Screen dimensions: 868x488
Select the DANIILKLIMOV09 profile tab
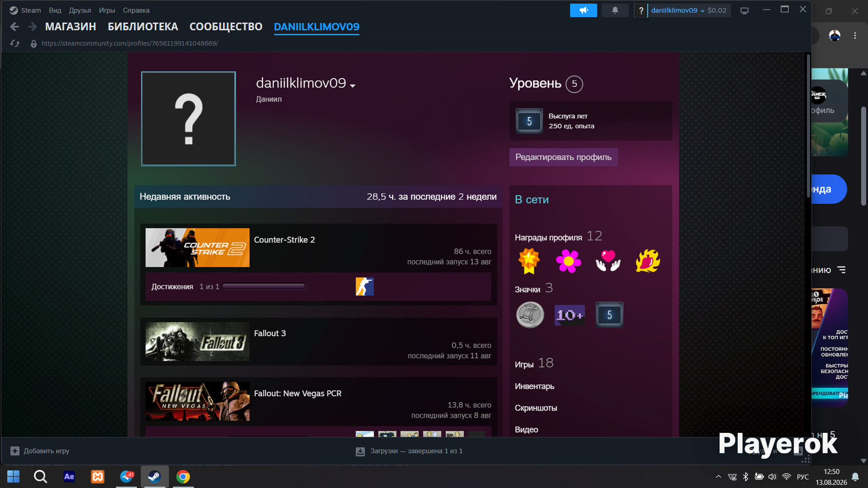pyautogui.click(x=317, y=27)
